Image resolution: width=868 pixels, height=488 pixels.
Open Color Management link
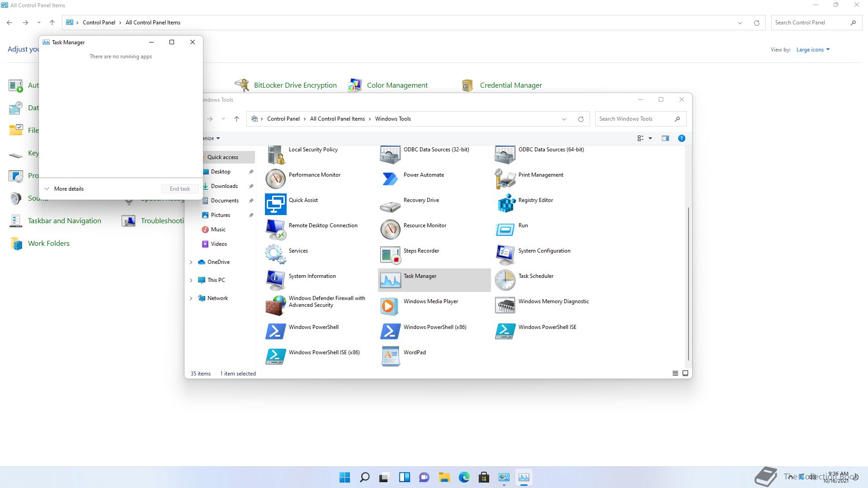click(397, 85)
